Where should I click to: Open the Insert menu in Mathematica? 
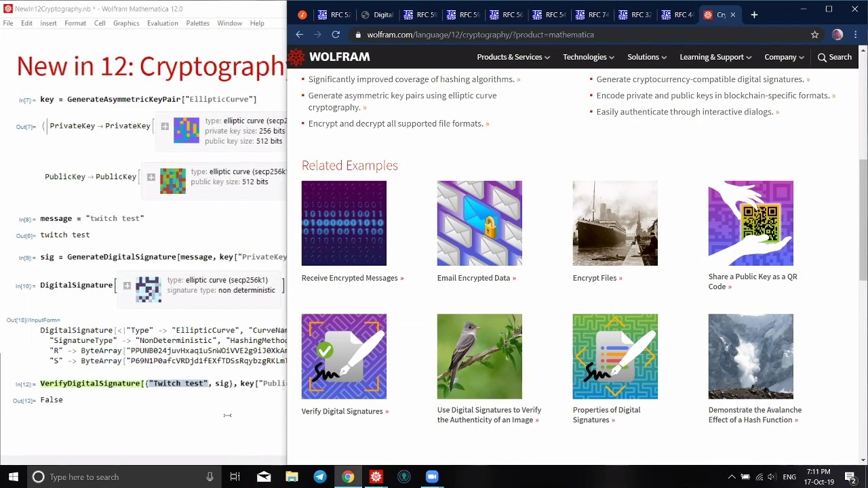48,23
